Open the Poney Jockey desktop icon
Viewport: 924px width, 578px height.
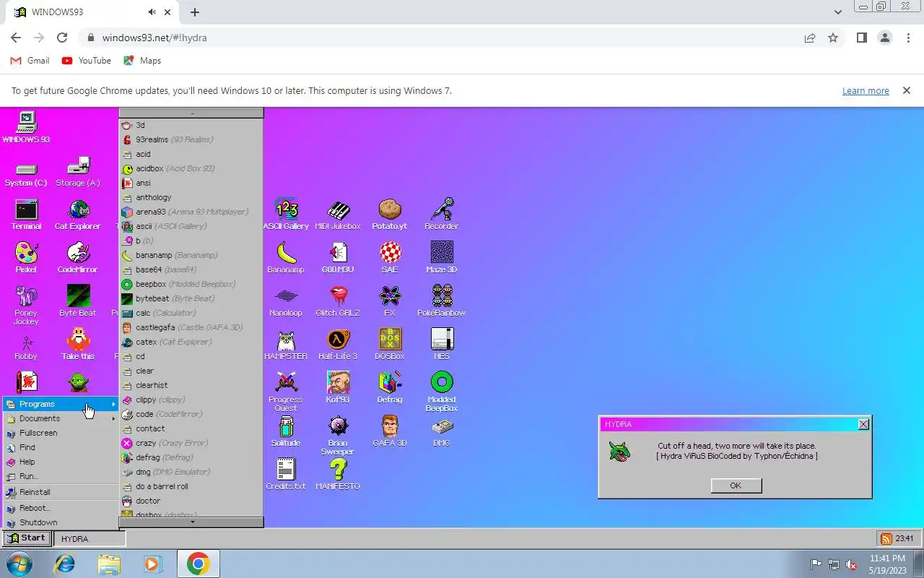tap(26, 304)
